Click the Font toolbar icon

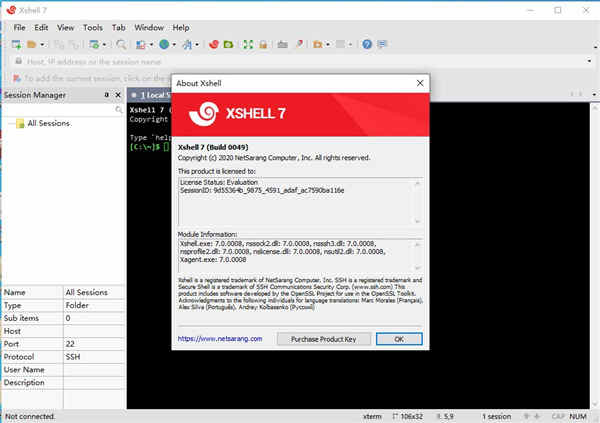coord(187,45)
